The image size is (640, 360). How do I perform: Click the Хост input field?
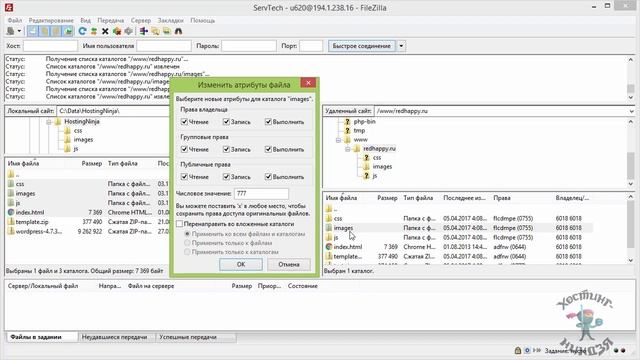point(50,46)
